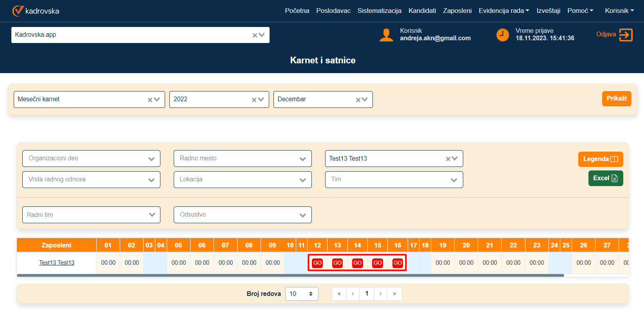The height and width of the screenshot is (319, 644).
Task: Export the timesheet with the Excel button
Action: [605, 178]
